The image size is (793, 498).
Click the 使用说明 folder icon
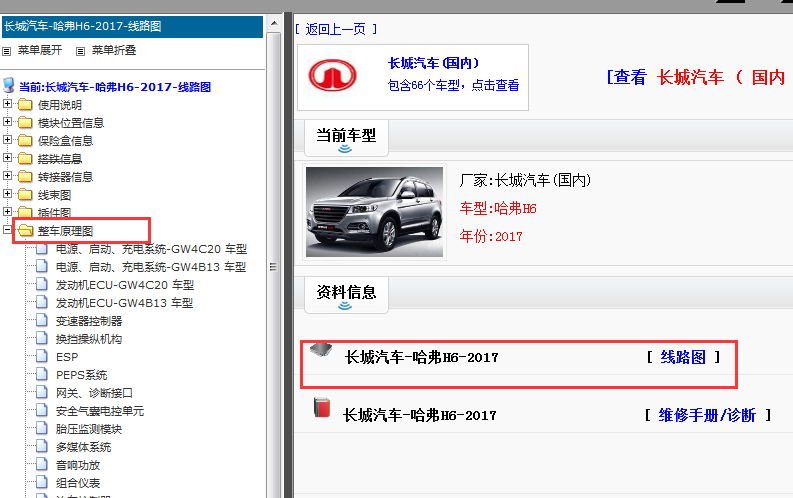25,105
